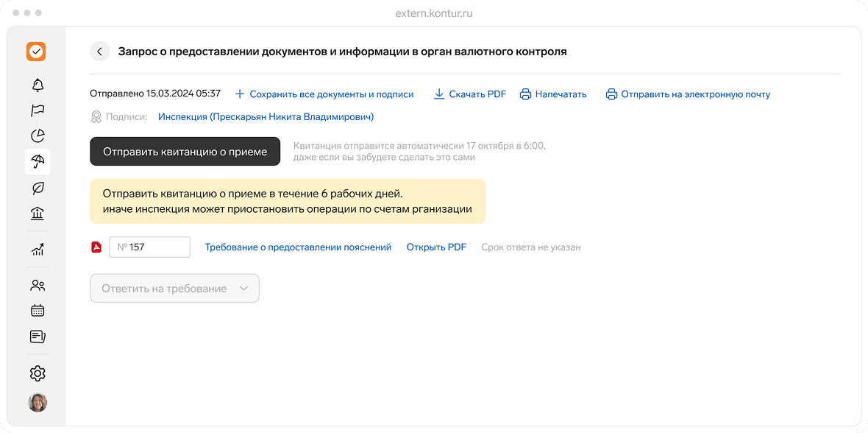Open the pie chart section in sidebar
Image resolution: width=868 pixels, height=433 pixels.
[38, 135]
